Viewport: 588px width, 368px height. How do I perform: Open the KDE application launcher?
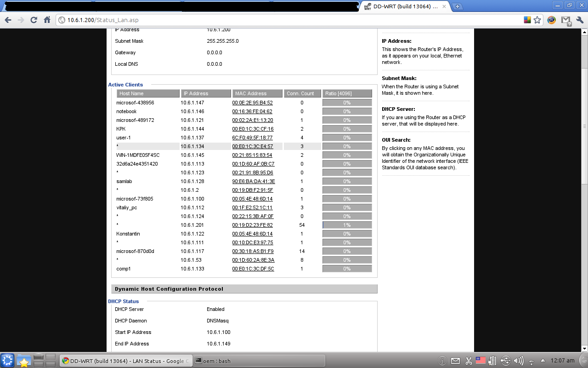point(7,361)
